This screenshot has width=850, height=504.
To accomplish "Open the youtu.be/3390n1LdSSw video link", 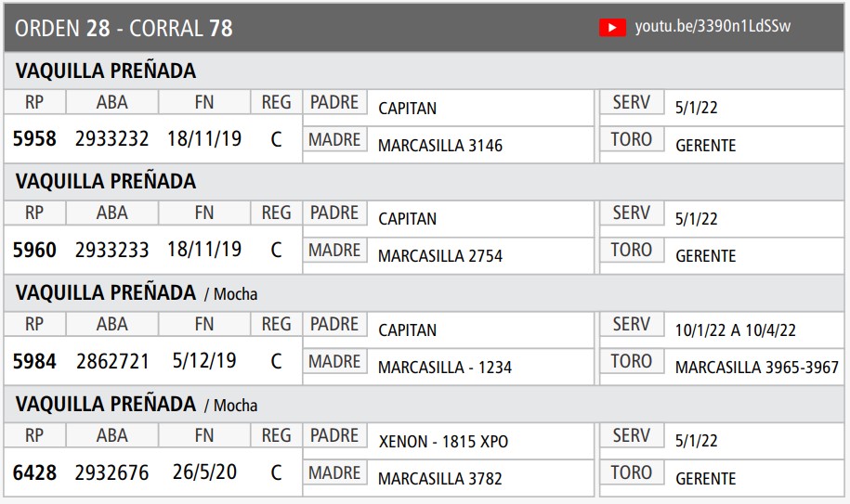I will tap(713, 27).
